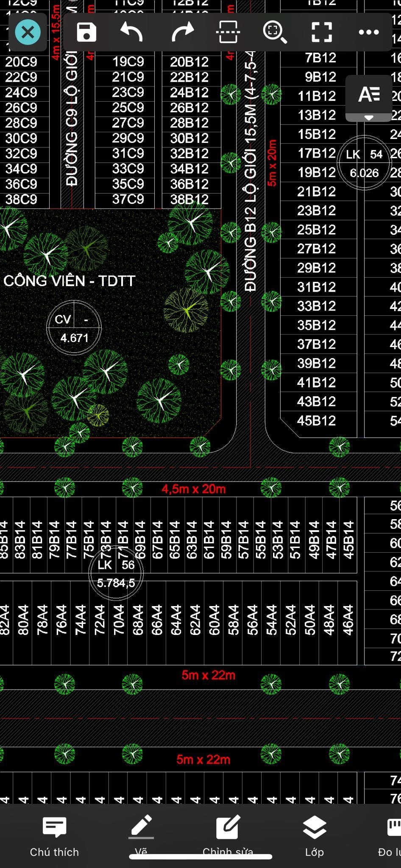Select plot 45B12
Image resolution: width=401 pixels, height=868 pixels.
317,421
